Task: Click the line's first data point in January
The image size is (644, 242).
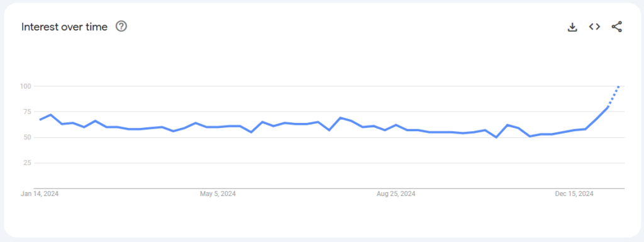Action: [40, 120]
